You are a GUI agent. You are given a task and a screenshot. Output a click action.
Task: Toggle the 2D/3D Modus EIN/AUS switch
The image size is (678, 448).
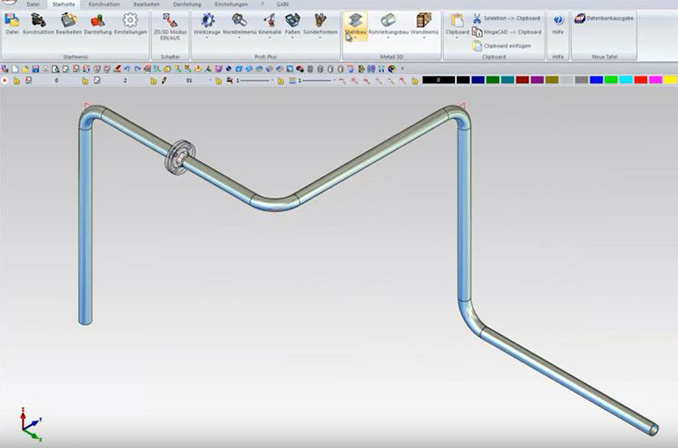tap(170, 26)
